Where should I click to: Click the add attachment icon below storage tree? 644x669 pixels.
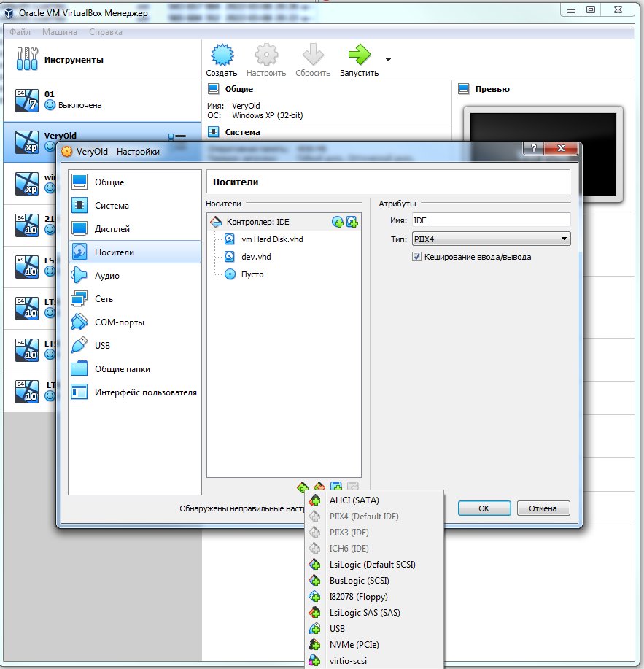(x=336, y=487)
